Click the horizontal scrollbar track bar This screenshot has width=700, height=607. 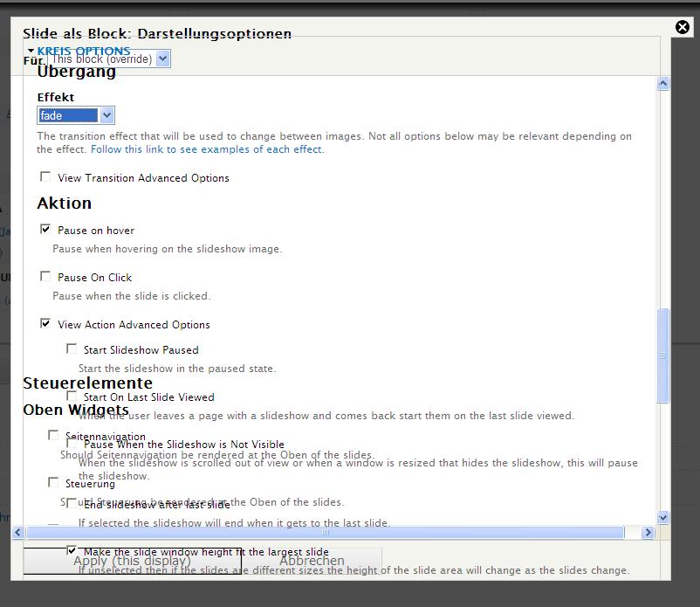pyautogui.click(x=325, y=532)
